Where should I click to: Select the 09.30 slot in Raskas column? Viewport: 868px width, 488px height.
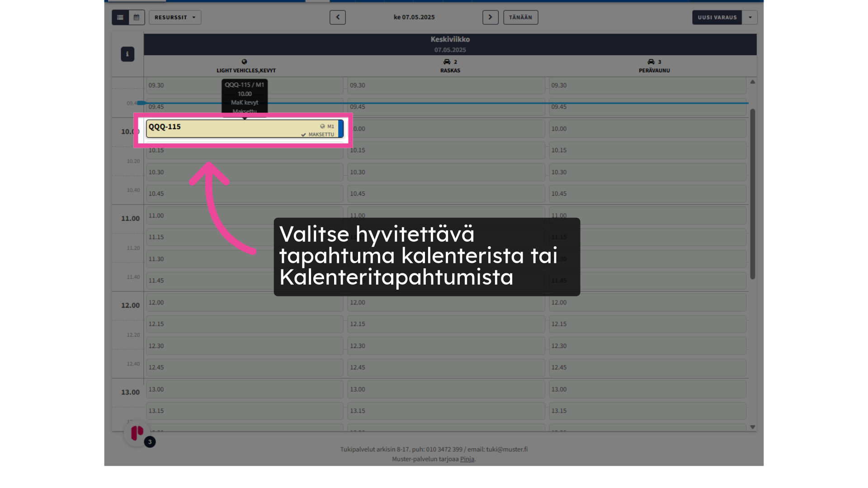tap(446, 85)
